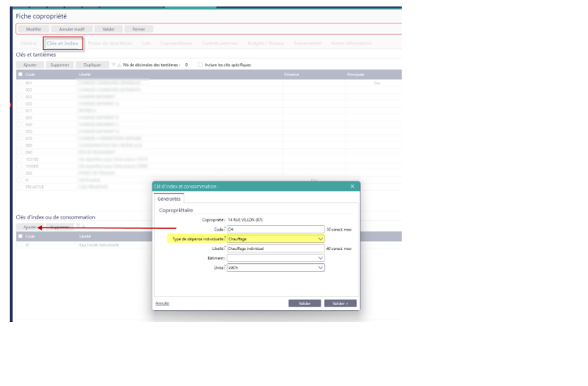Click the 'Valider +' button in the dialog
This screenshot has height=386, width=588.
pos(340,303)
